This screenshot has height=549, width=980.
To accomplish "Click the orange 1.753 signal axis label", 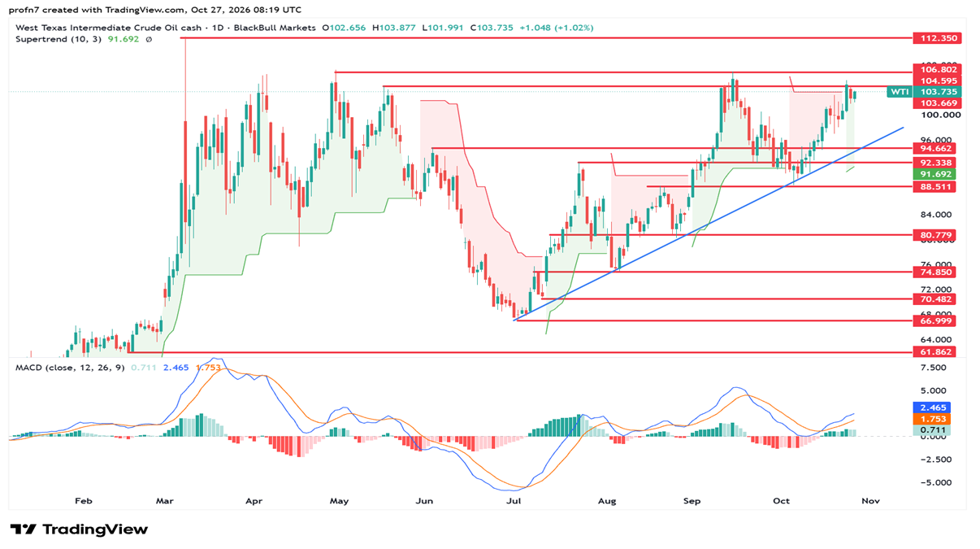I will pos(930,419).
